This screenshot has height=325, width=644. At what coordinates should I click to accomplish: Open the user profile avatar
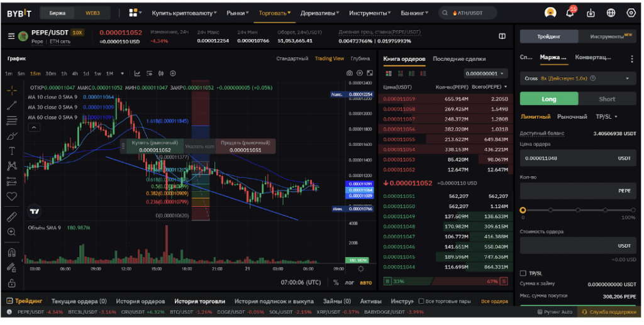550,13
